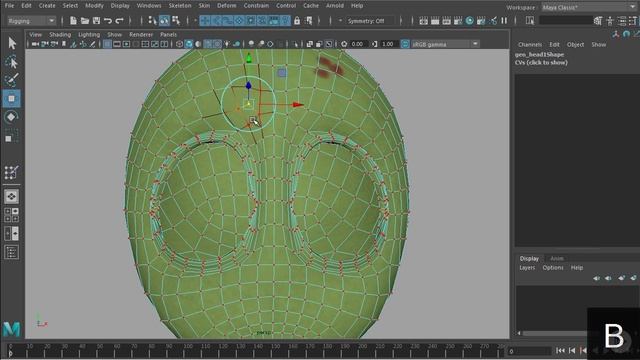Image resolution: width=640 pixels, height=360 pixels.
Task: Open the Maya Classic workspace dropdown
Action: click(588, 7)
